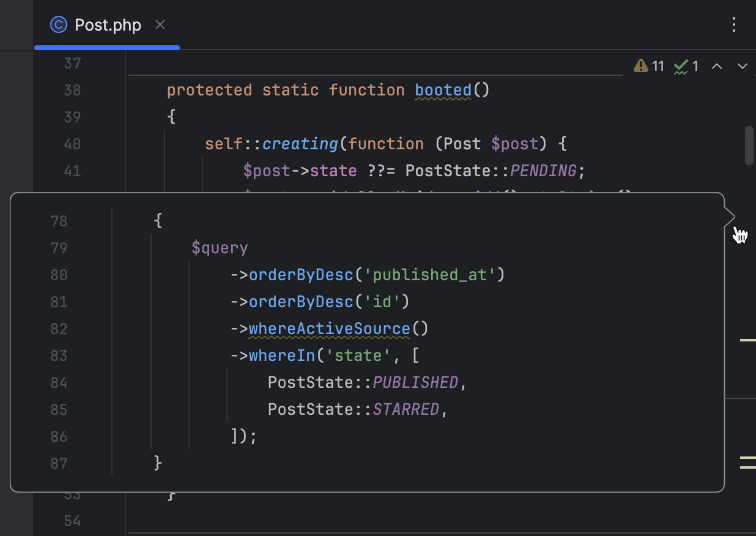Open the booted method declaration link

pyautogui.click(x=442, y=90)
